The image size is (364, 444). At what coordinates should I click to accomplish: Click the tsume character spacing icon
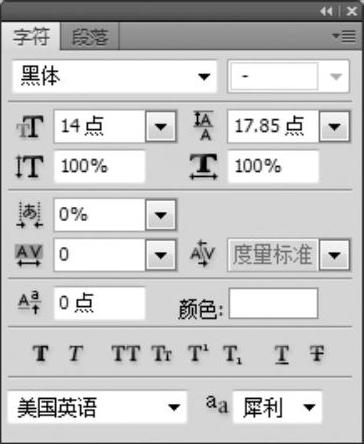30,215
